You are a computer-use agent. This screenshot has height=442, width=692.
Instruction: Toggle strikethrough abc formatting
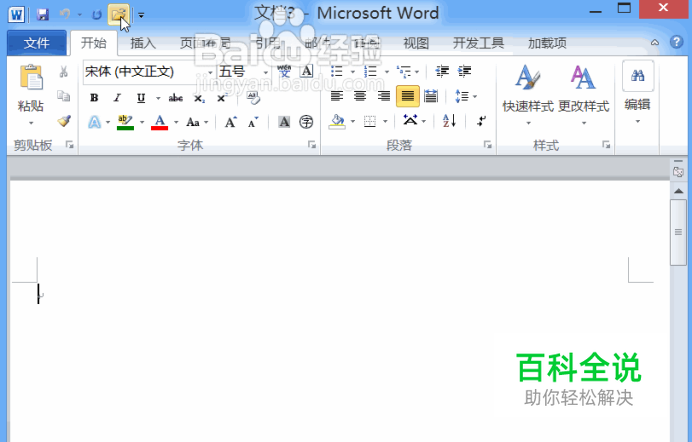[x=176, y=97]
